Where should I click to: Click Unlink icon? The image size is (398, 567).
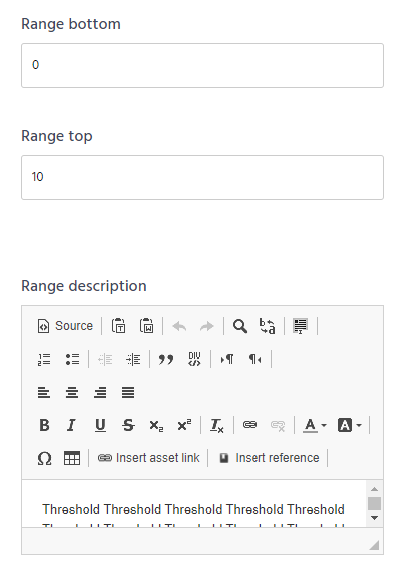278,425
